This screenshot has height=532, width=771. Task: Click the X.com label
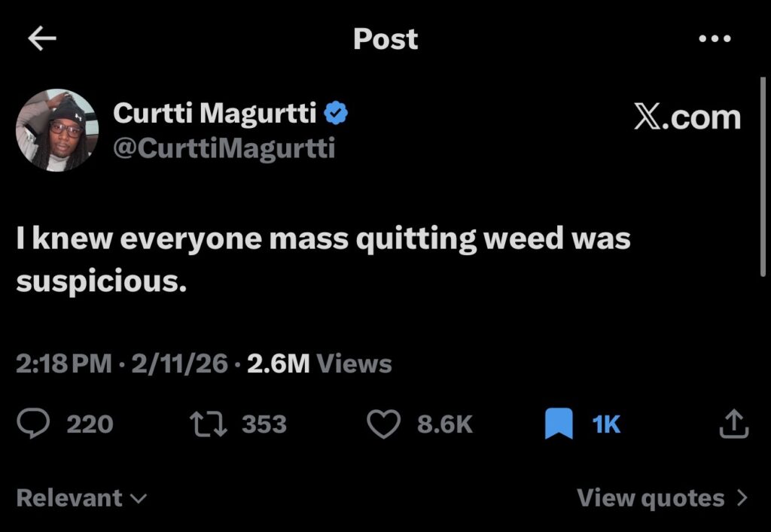point(687,117)
